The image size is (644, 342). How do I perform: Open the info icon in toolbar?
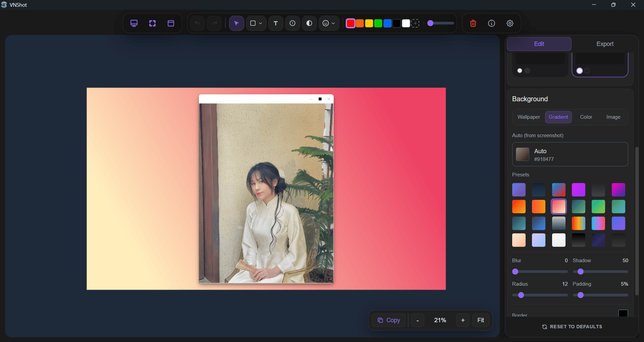point(491,23)
